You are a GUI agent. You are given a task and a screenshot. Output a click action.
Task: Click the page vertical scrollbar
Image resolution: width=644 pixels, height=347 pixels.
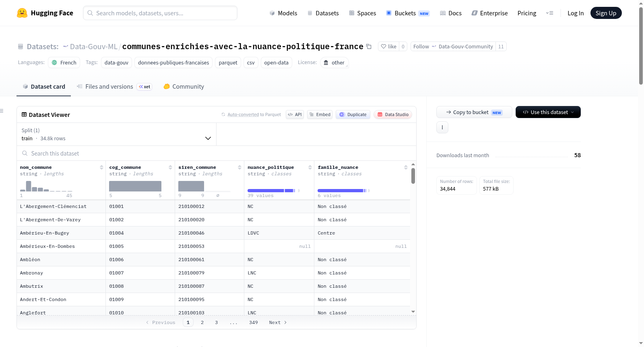pos(641,46)
